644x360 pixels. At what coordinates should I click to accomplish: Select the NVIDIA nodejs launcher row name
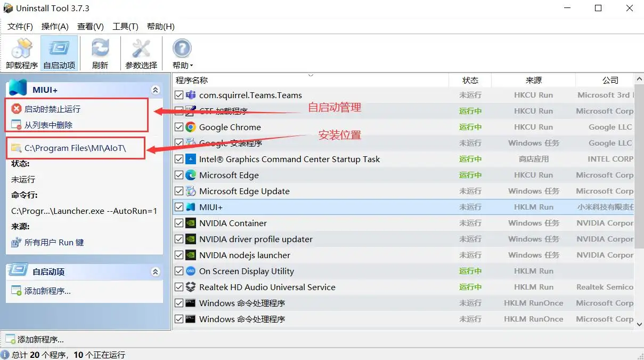(x=244, y=255)
